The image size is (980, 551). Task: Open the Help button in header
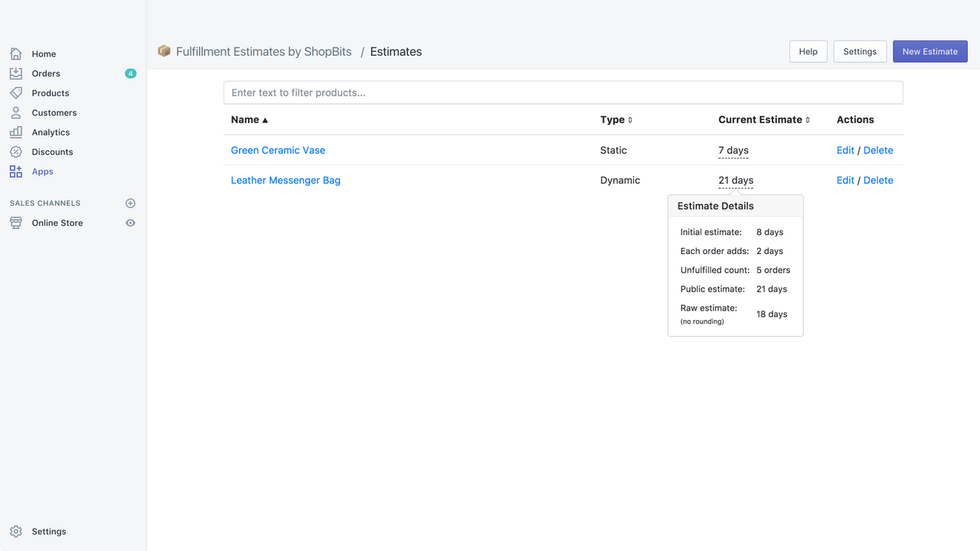[808, 51]
